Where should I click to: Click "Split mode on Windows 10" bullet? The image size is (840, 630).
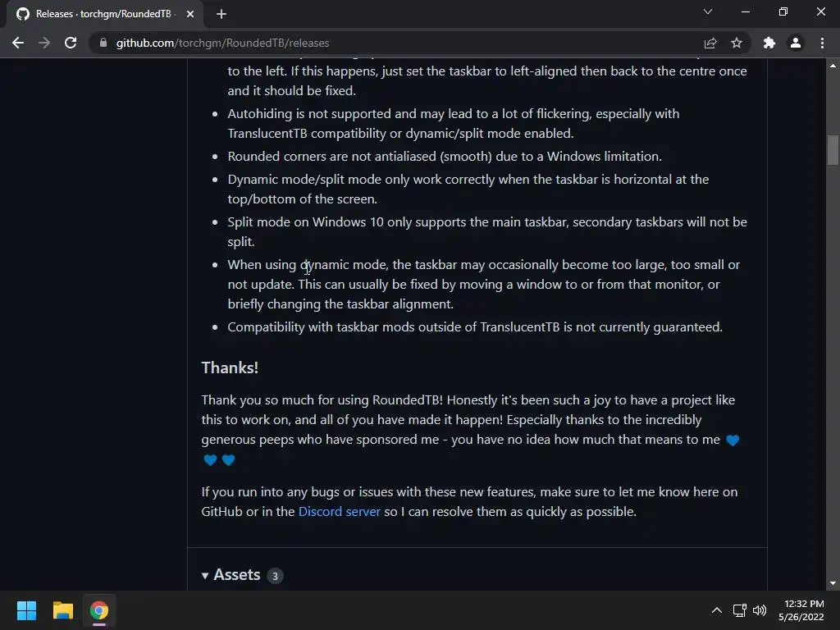[x=487, y=231]
